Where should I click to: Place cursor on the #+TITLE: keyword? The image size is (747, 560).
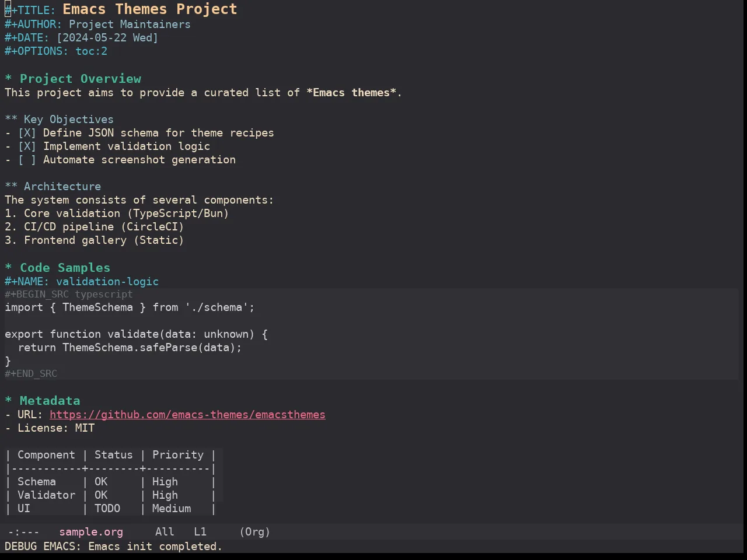[30, 10]
